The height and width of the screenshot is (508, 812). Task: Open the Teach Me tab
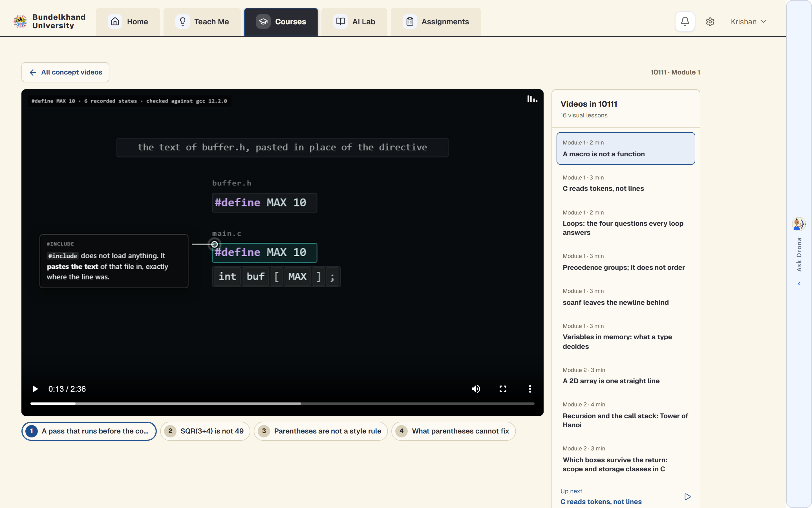click(202, 22)
